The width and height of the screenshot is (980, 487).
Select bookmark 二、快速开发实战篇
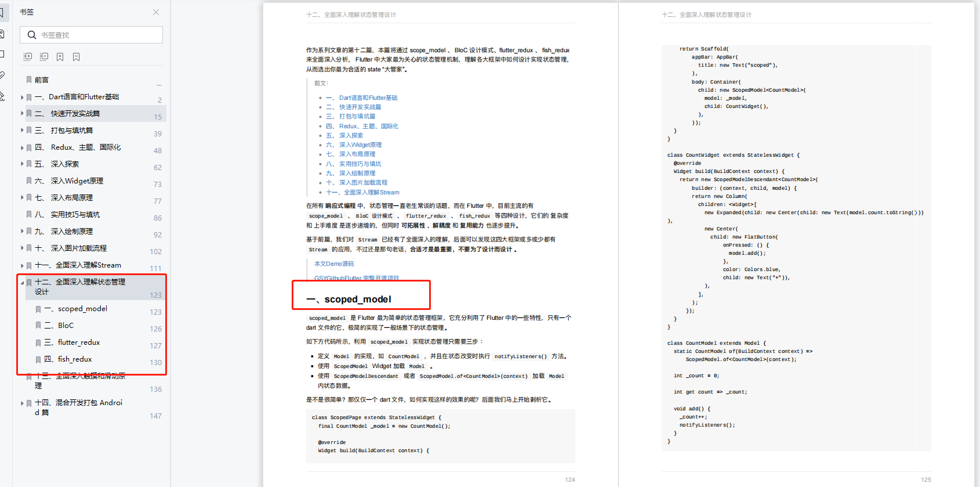67,114
